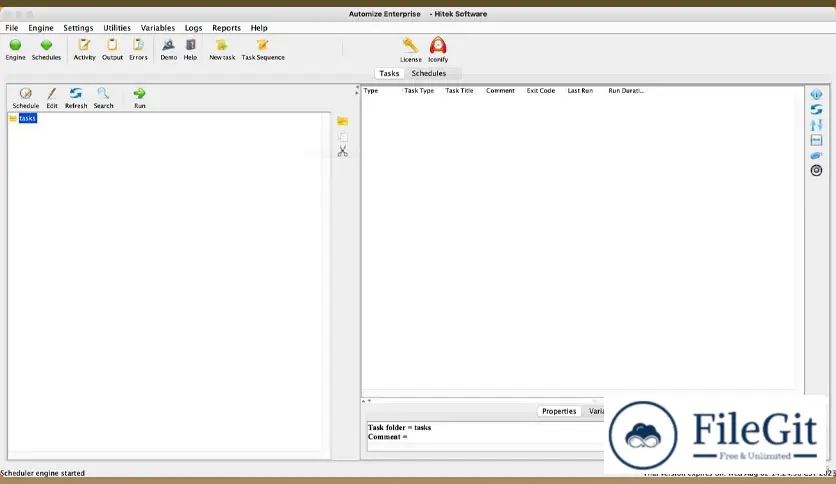836x484 pixels.
Task: Open the Logs menu
Action: [x=194, y=28]
